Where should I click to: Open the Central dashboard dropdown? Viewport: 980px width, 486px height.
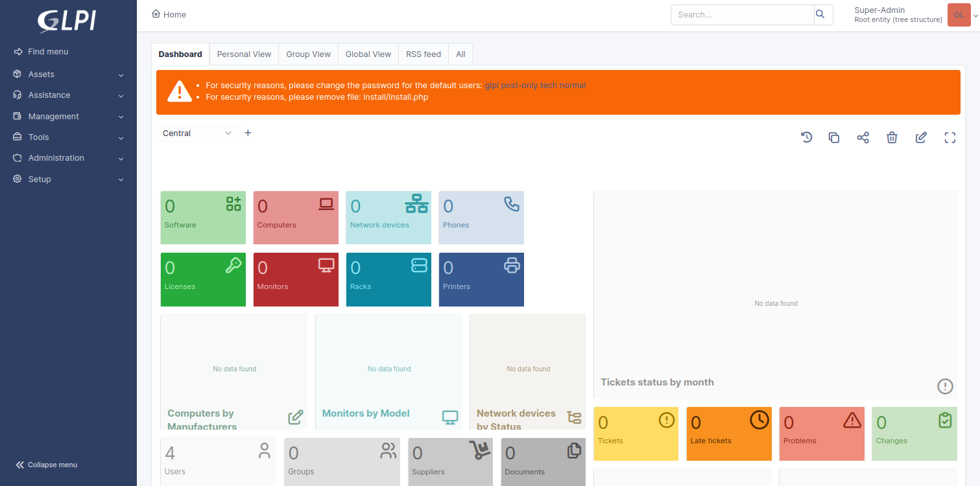point(197,133)
